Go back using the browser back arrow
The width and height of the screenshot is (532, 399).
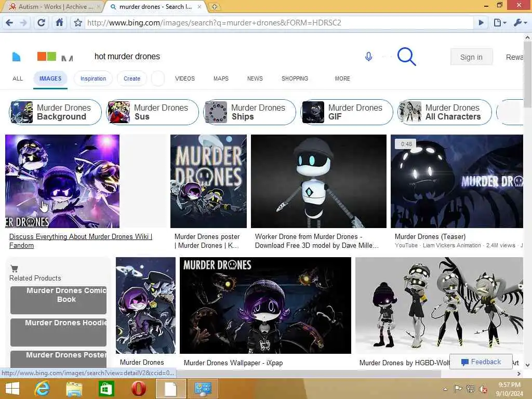coord(9,23)
